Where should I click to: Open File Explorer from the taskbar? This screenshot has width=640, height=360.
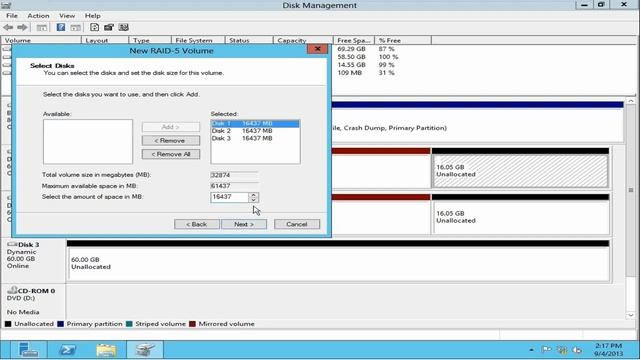click(106, 350)
